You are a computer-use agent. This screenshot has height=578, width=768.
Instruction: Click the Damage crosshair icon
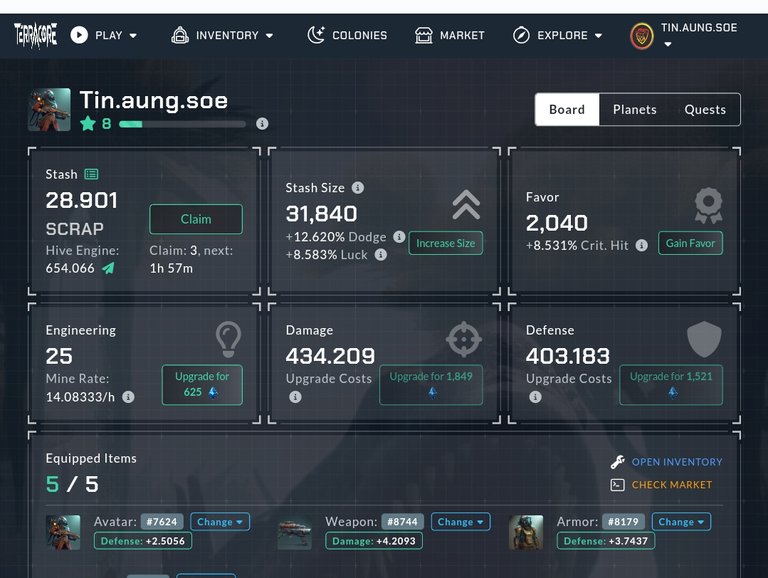463,339
